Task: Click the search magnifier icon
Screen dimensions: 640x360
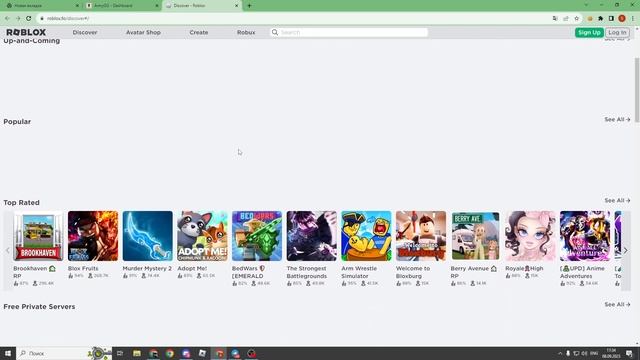Action: coord(275,32)
